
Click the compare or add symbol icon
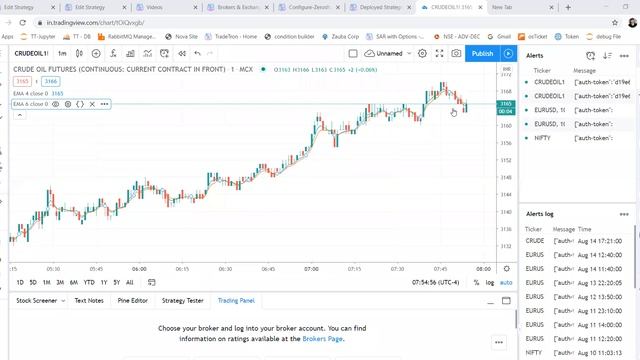pyautogui.click(x=96, y=53)
